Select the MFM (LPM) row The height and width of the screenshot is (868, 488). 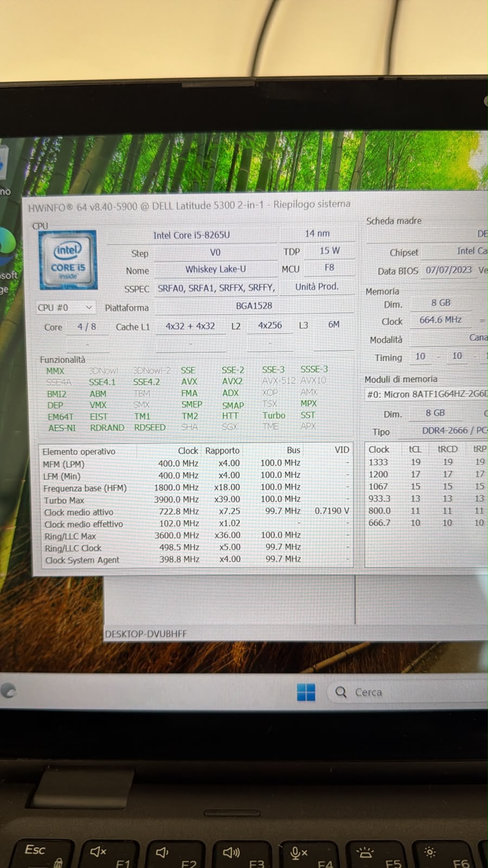196,463
